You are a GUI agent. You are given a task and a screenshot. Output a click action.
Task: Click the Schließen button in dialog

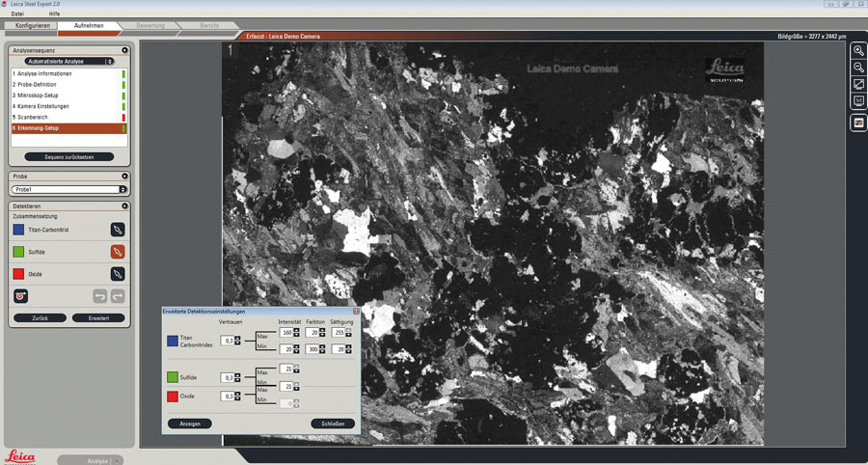333,424
